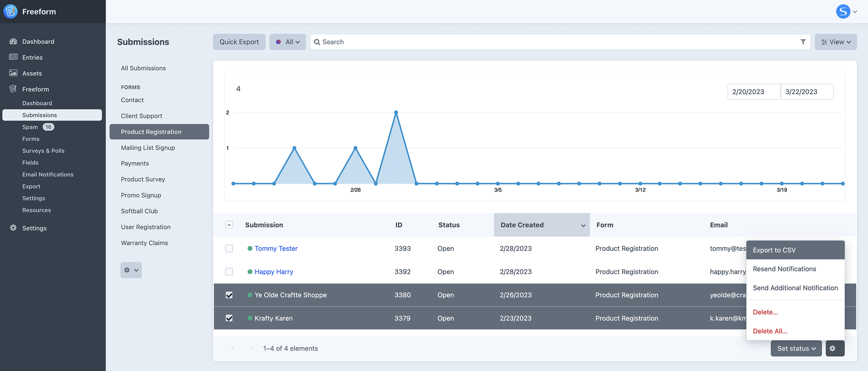
Task: Toggle the select-all checkbox in table header
Action: pos(229,225)
